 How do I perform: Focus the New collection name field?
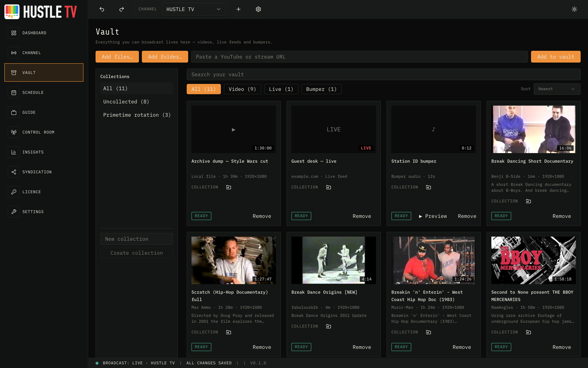(x=137, y=239)
